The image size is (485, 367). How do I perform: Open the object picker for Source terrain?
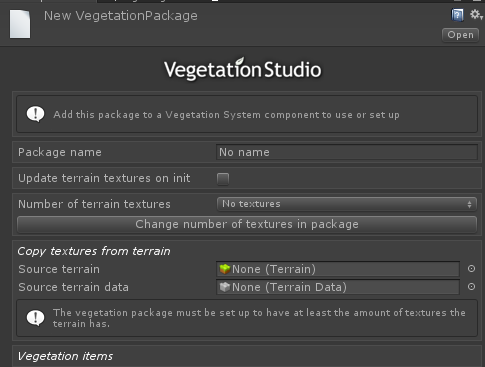point(471,269)
